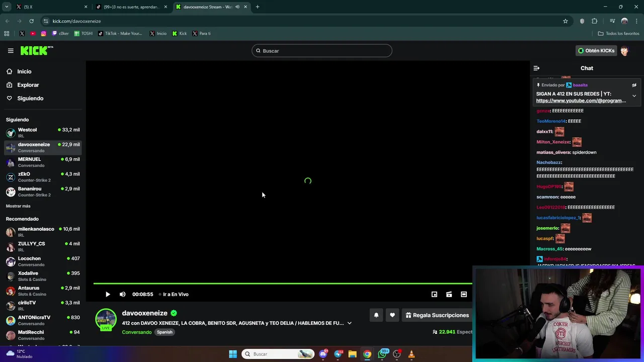Open Locochon recommended channel
The height and width of the screenshot is (362, 644).
tap(43, 261)
